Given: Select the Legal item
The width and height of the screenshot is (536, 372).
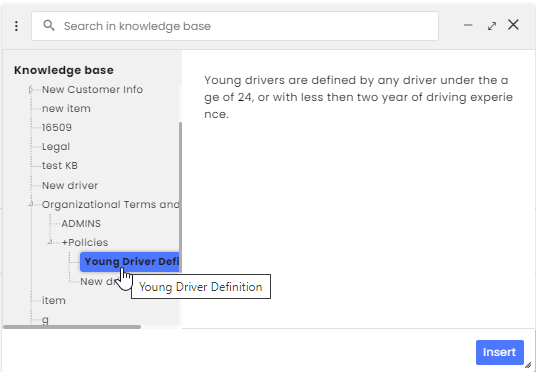Looking at the screenshot, I should click(56, 147).
